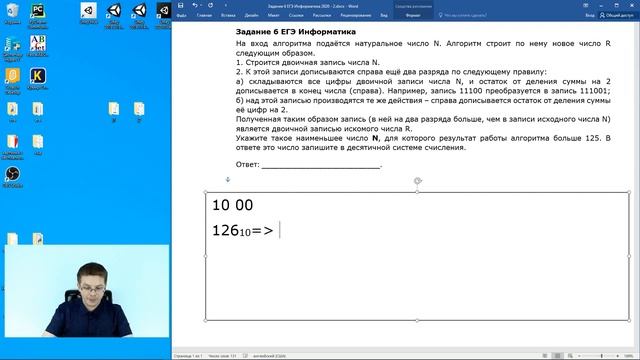
Task: Open the Ribbon Display Options button
Action: 586,5
